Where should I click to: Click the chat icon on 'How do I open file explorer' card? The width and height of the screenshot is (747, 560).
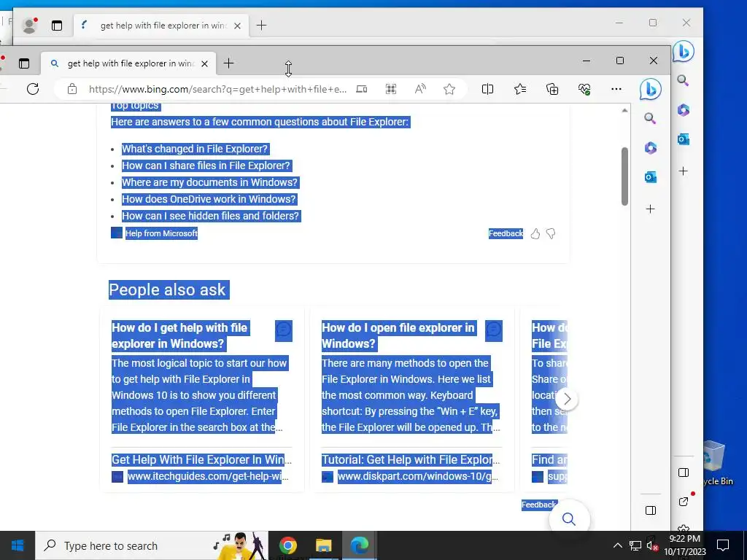[494, 330]
